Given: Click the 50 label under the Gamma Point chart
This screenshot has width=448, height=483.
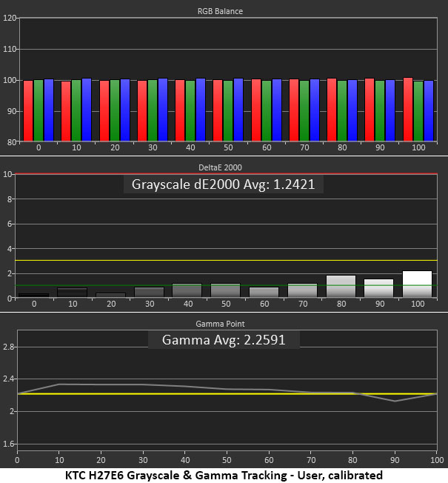Looking at the screenshot, I should point(227,460).
